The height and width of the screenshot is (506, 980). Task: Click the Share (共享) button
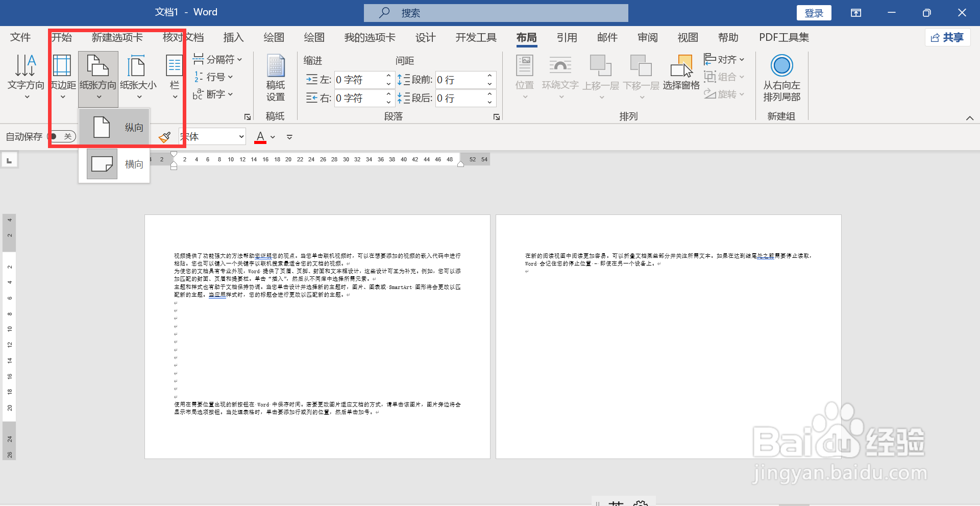point(947,37)
